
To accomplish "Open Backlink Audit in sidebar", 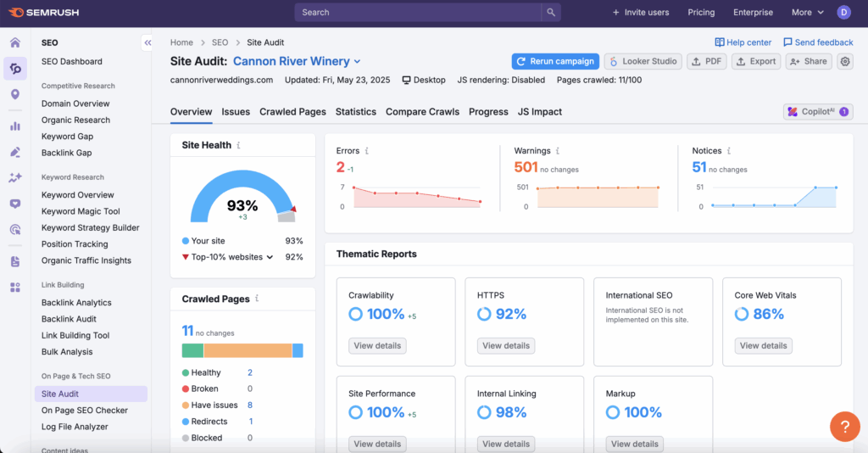I will [69, 319].
